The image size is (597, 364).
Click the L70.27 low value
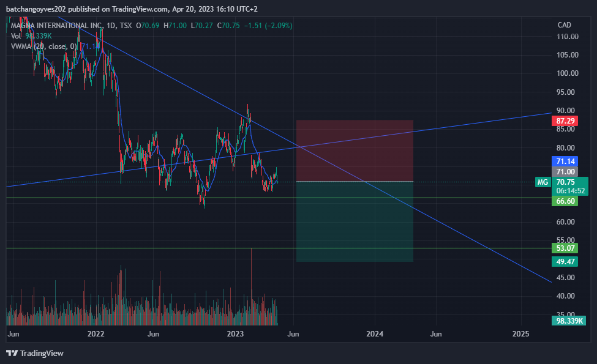(x=202, y=26)
